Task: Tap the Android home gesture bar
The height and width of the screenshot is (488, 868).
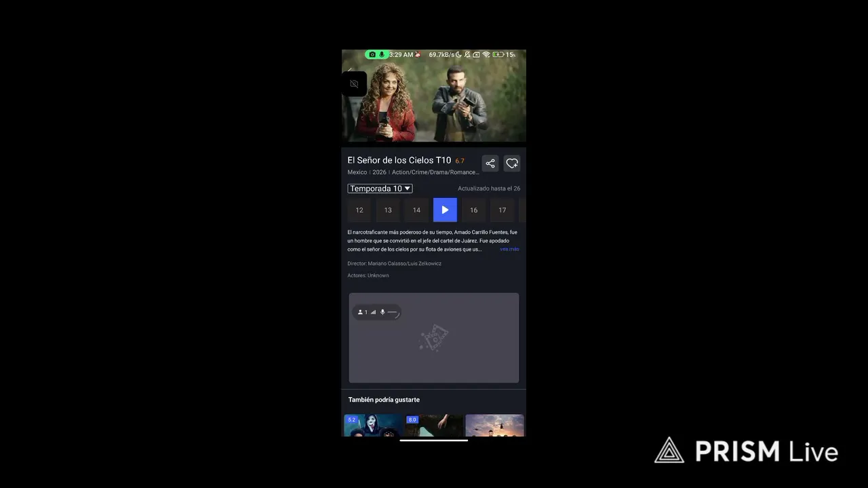Action: coord(434,441)
